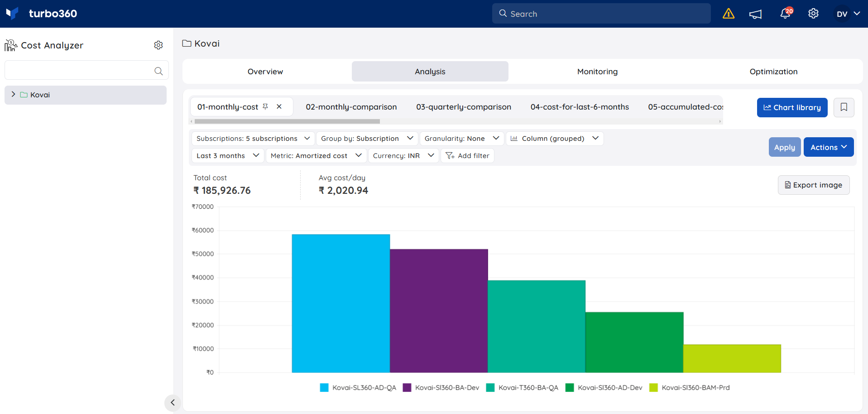Open the Metric: Amortized cost dropdown

[316, 155]
